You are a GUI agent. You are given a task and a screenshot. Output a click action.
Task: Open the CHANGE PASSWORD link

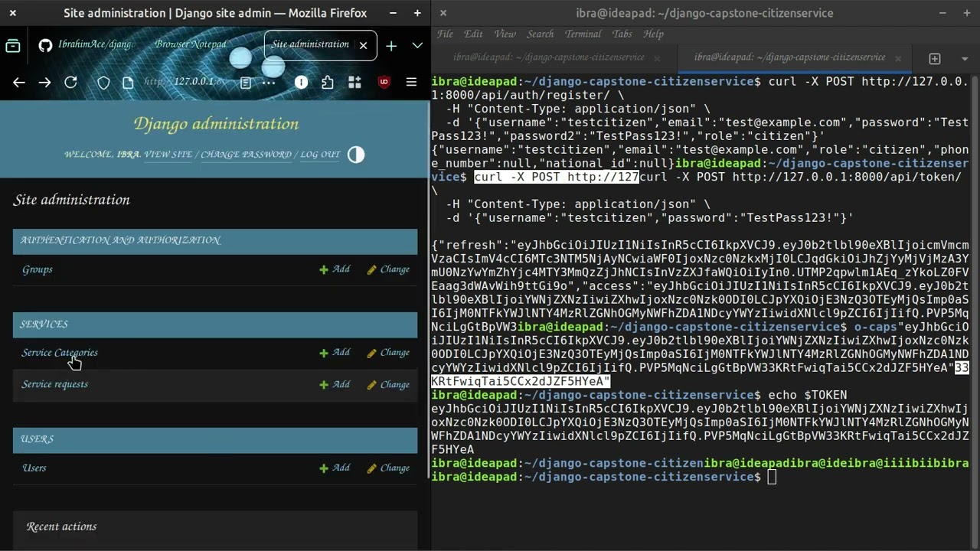point(246,155)
